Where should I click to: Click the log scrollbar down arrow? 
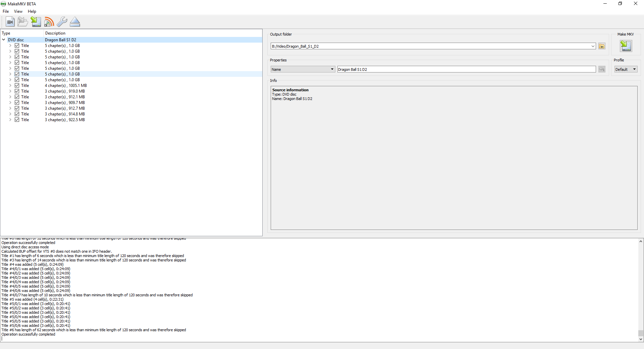coord(641,339)
